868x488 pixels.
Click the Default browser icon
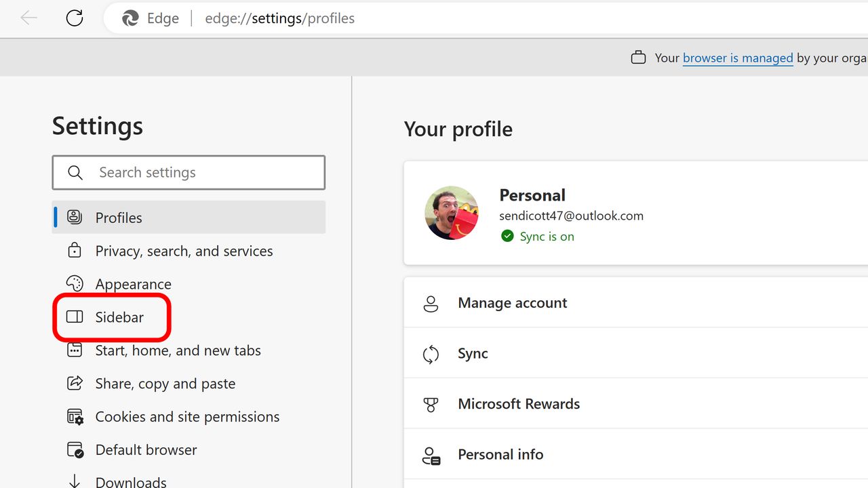click(75, 449)
